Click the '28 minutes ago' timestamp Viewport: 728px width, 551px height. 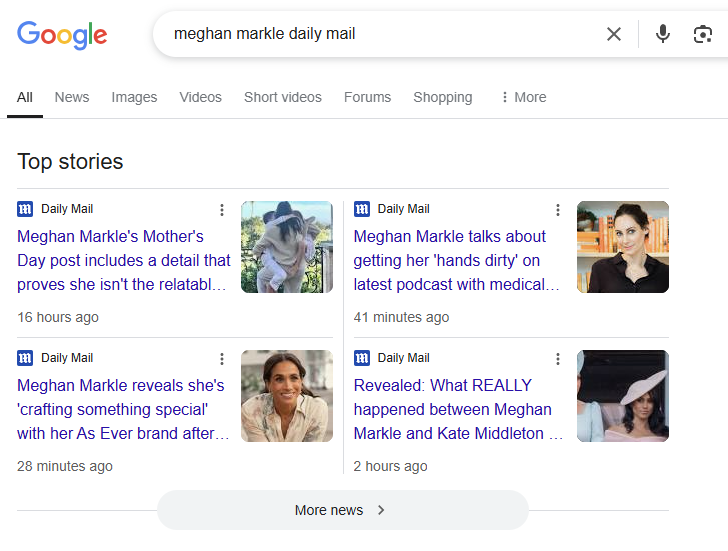click(x=65, y=467)
